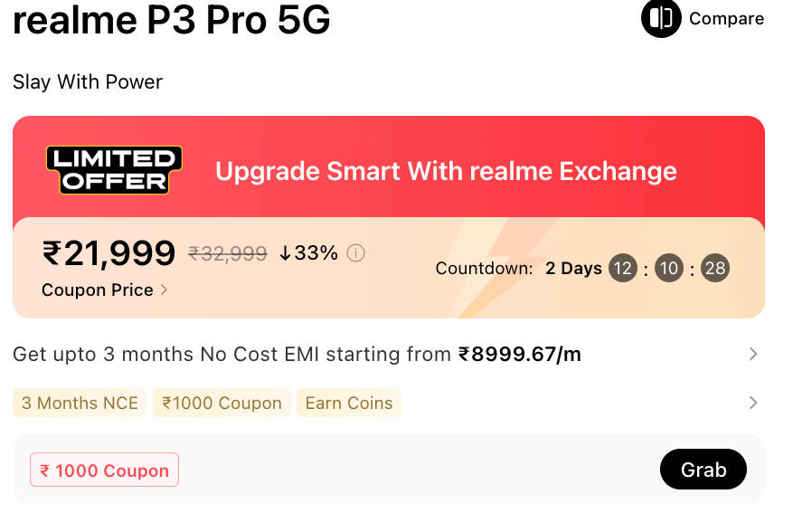Select the Earn Coins tag
This screenshot has height=532, width=812.
(x=349, y=403)
